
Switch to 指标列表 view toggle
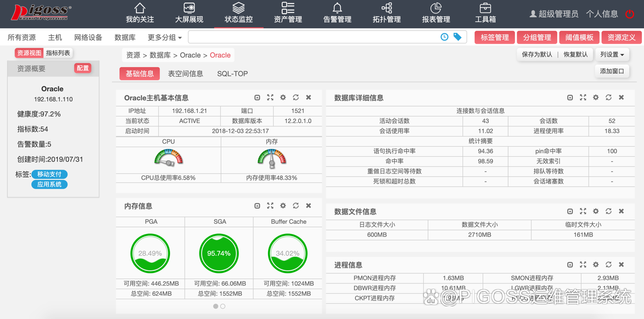pyautogui.click(x=58, y=53)
